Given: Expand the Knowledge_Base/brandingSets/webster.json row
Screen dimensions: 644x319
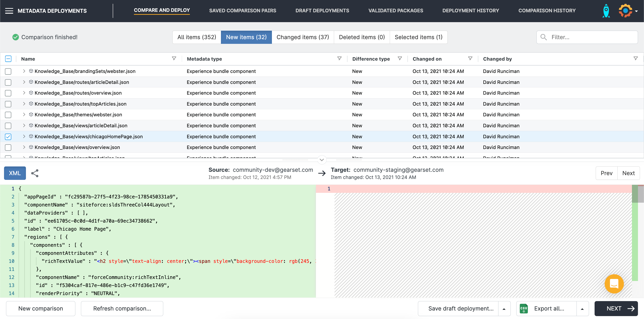Looking at the screenshot, I should (x=24, y=71).
